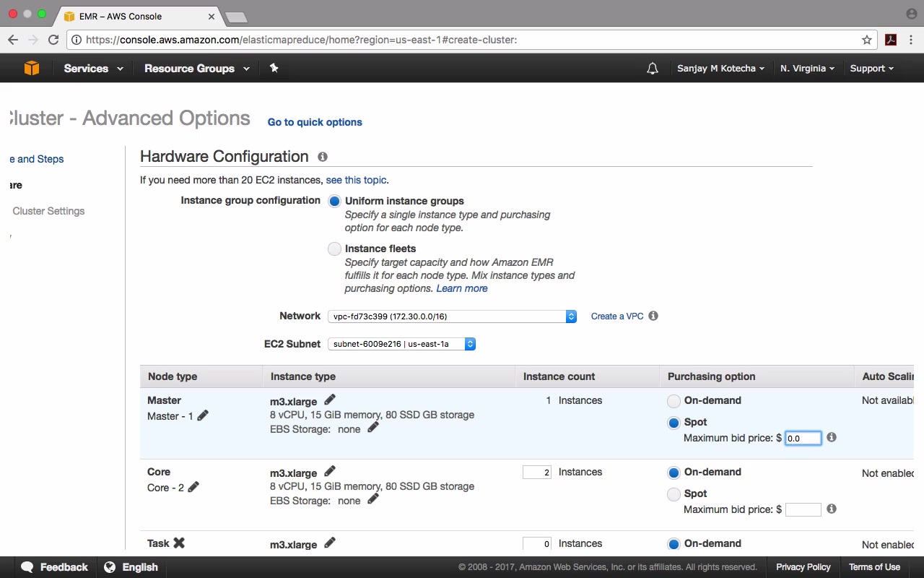Show Hardware Configuration info tooltip

click(x=323, y=157)
